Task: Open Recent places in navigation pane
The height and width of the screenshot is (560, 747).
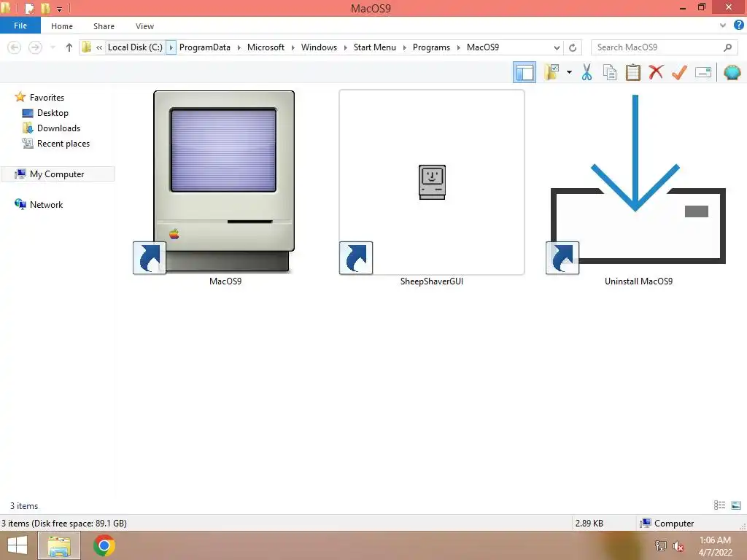Action: click(x=55, y=144)
